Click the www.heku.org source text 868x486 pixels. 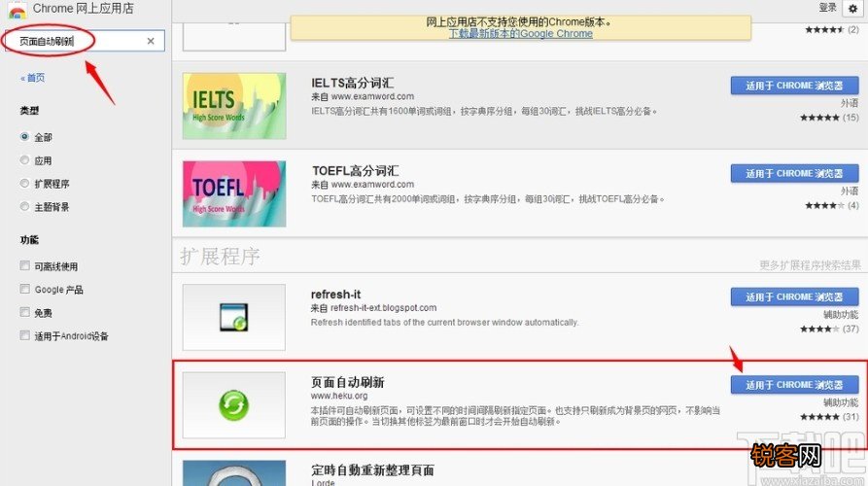339,396
